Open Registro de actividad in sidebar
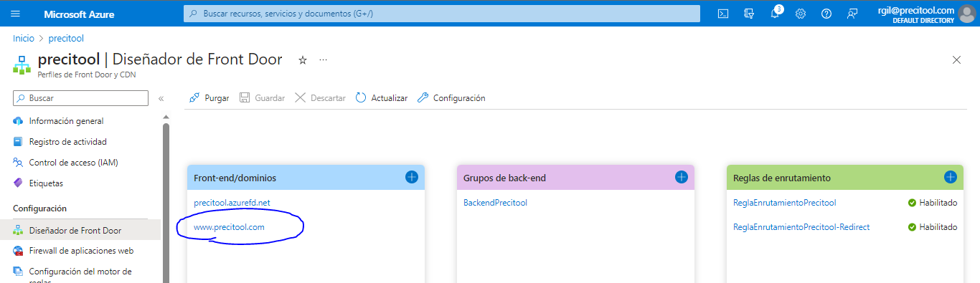 point(67,142)
